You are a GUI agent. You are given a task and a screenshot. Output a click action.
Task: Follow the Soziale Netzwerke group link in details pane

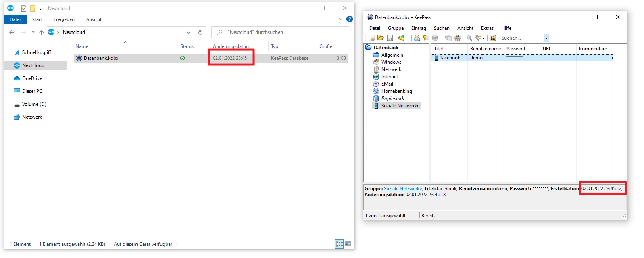pyautogui.click(x=403, y=189)
